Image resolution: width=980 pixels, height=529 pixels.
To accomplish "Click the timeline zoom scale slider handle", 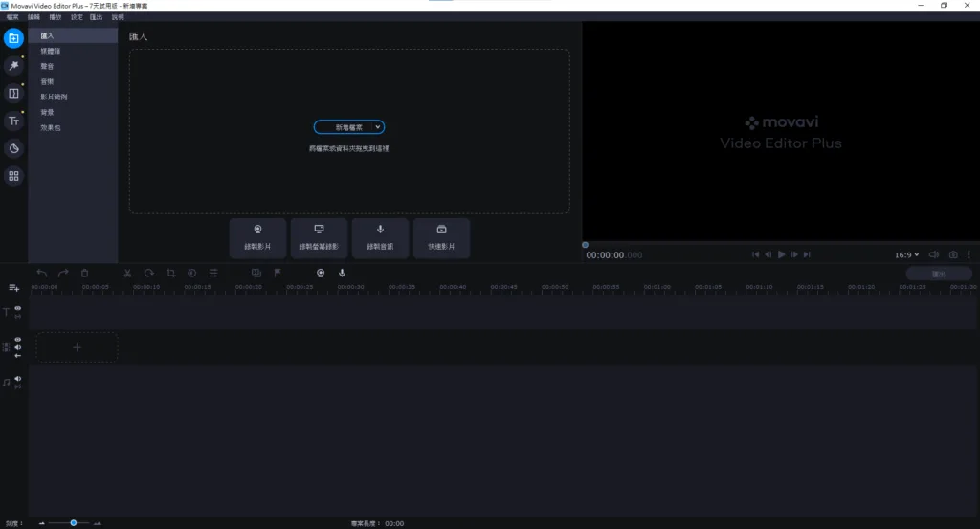I will point(73,522).
